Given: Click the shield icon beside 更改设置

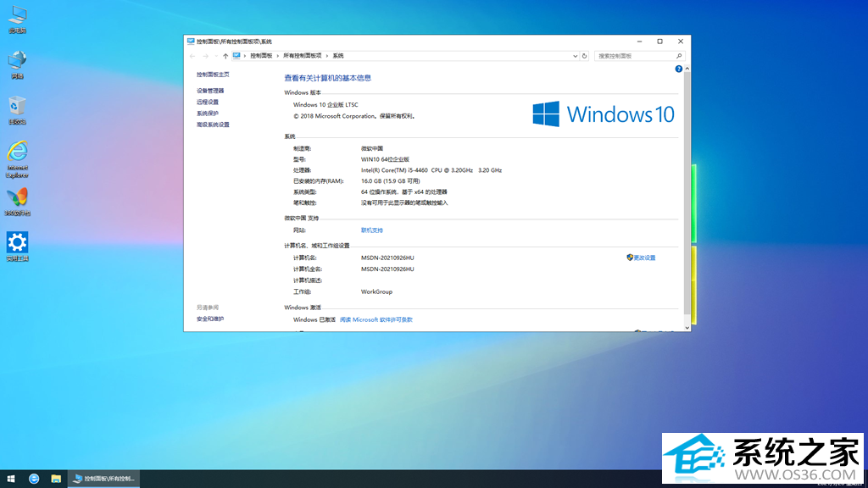Looking at the screenshot, I should 630,258.
